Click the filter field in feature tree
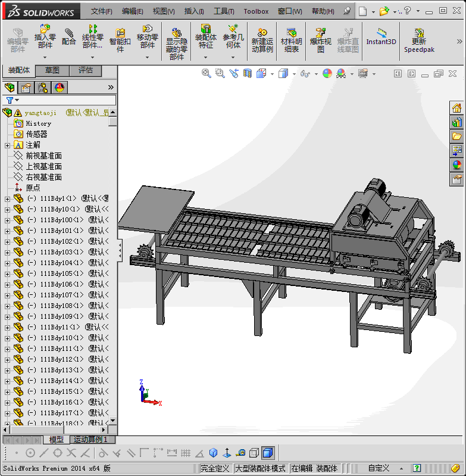The image size is (466, 476). (x=59, y=100)
